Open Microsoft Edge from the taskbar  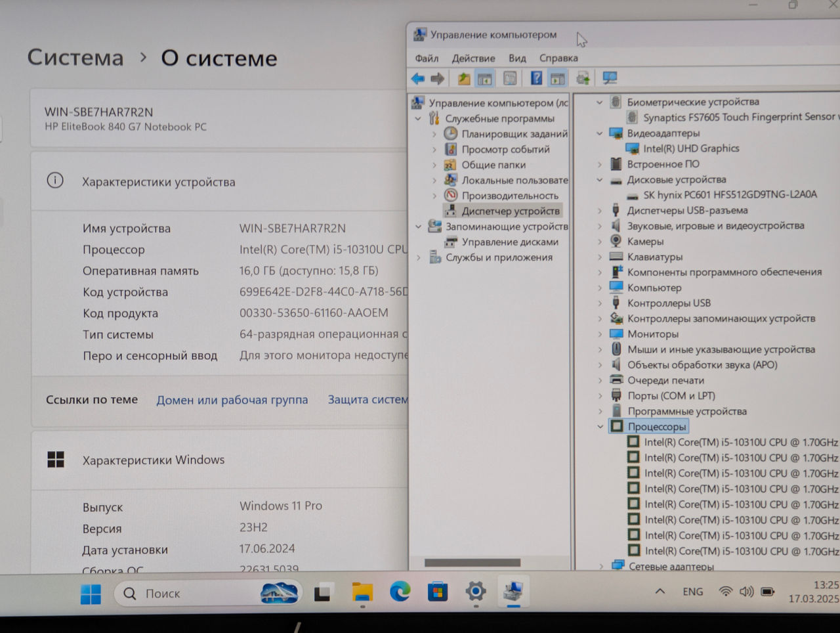[400, 592]
